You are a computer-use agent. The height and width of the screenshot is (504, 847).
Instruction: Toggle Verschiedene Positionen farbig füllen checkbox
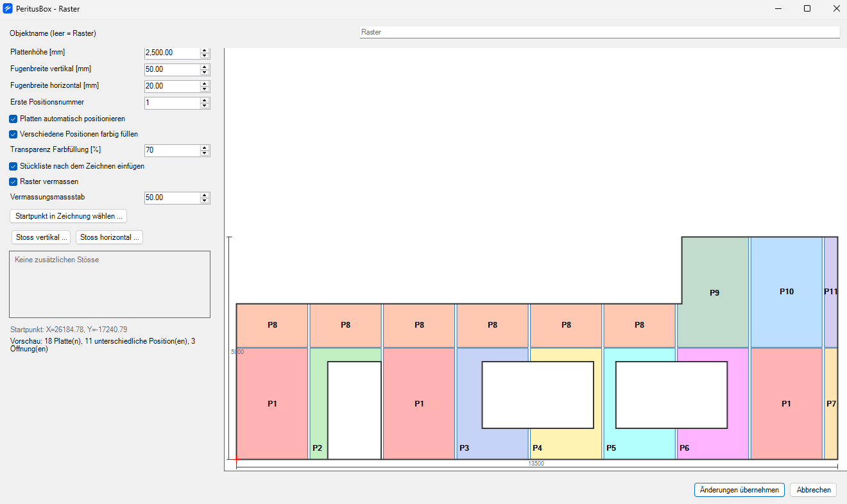click(x=13, y=134)
